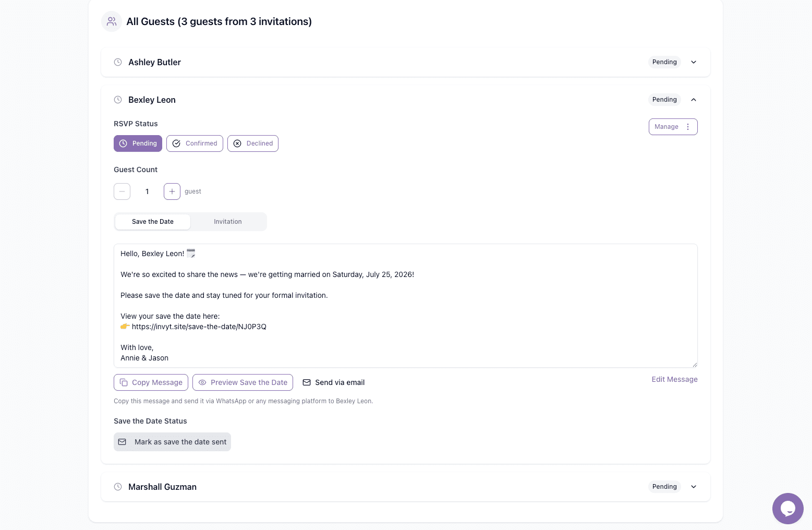Open the chat support bubble
Image resolution: width=812 pixels, height=530 pixels.
tap(787, 508)
